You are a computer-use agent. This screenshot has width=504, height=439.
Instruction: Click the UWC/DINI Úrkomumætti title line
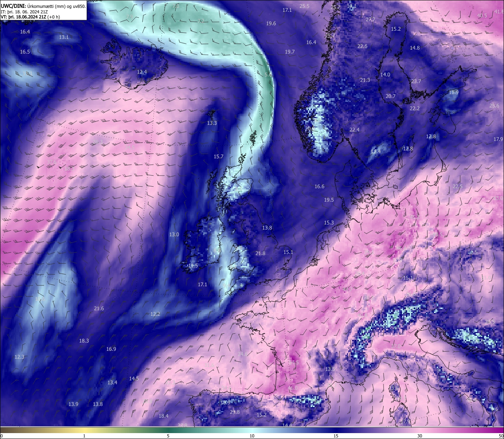pos(43,6)
